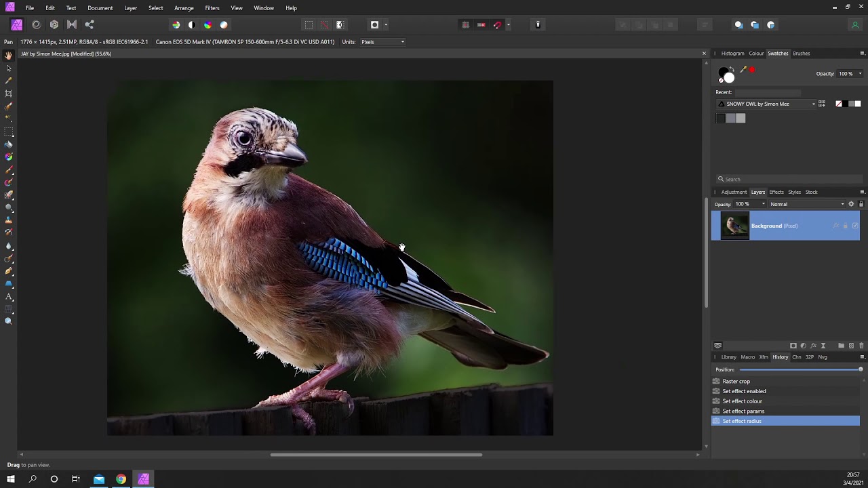The width and height of the screenshot is (868, 488).
Task: Toggle the quick mask button
Action: (374, 24)
